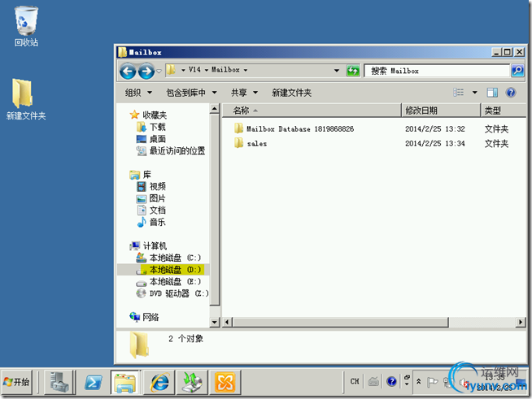Open recent pages dropdown beside Forward

pos(159,72)
